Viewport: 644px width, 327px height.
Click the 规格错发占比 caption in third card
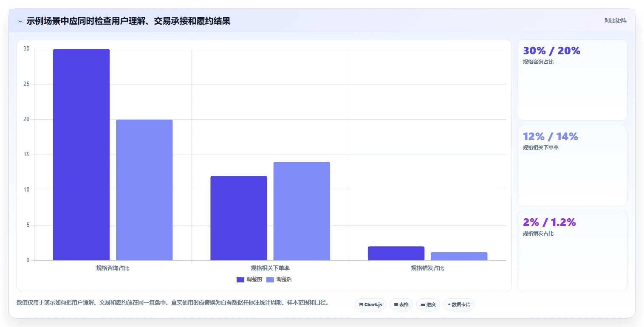[x=538, y=234]
